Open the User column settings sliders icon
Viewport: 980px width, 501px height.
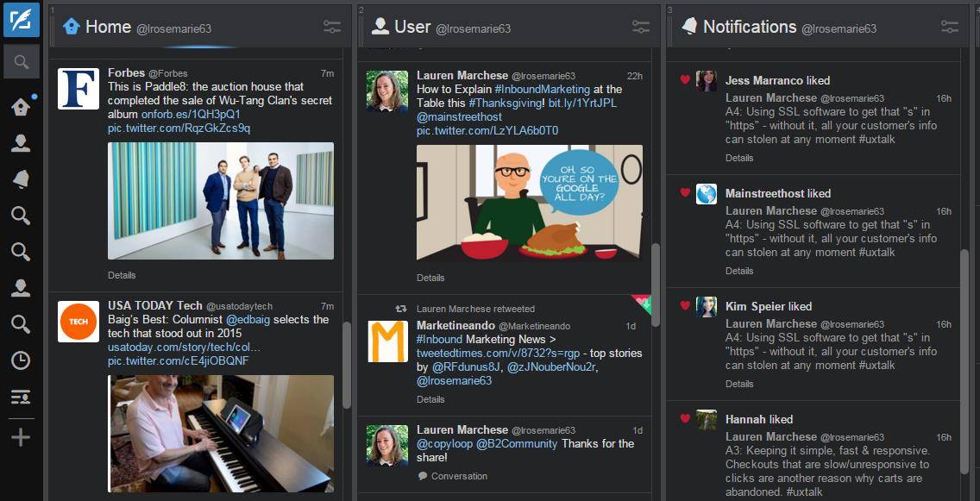click(641, 27)
